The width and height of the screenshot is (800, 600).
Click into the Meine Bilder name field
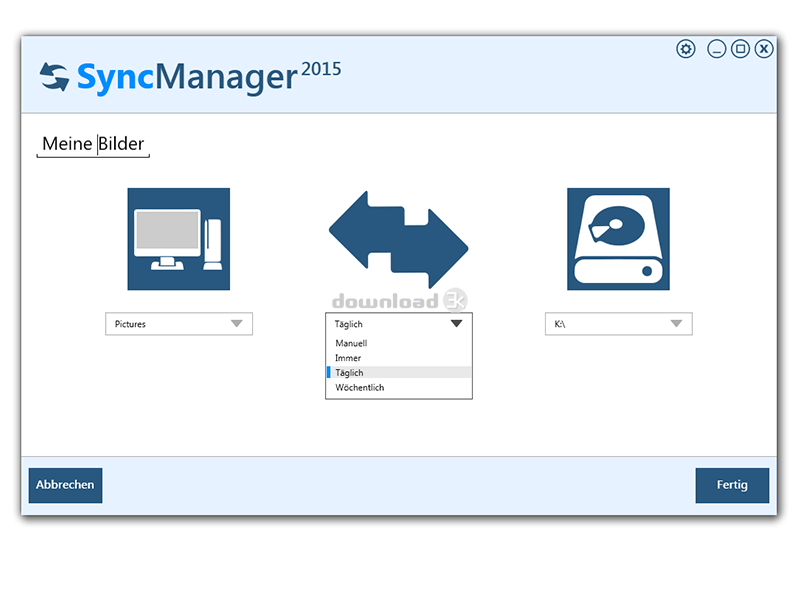click(x=93, y=144)
